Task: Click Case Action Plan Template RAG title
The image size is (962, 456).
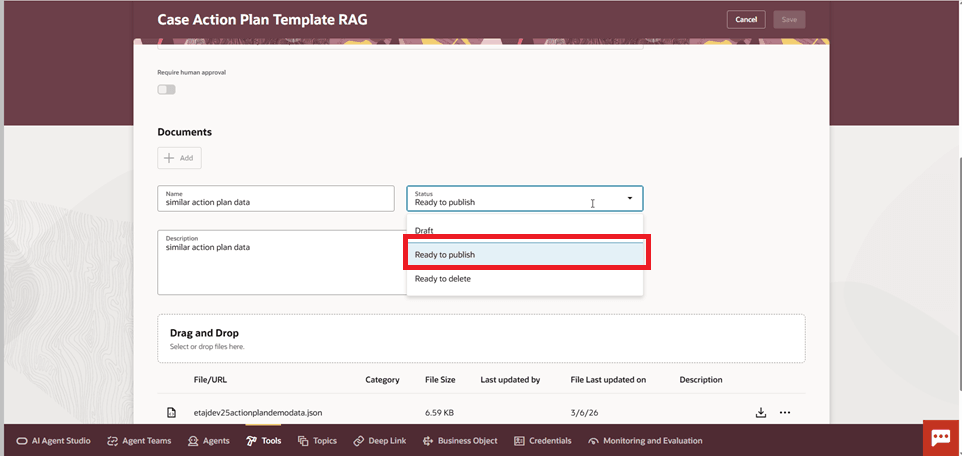Action: (263, 20)
